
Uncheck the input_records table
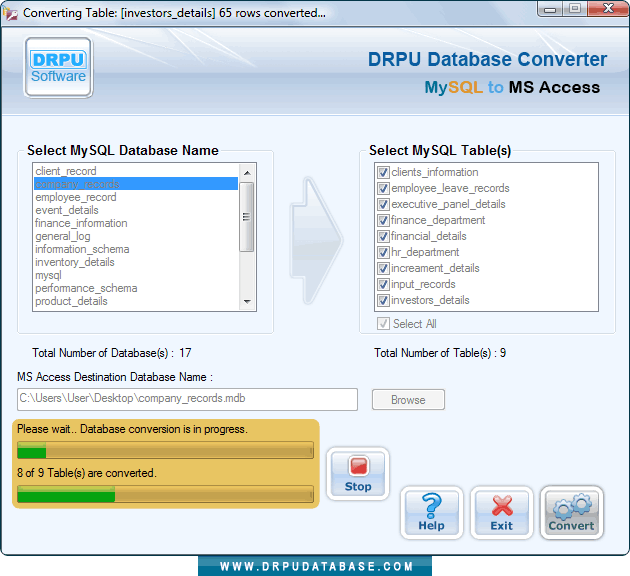tap(383, 284)
